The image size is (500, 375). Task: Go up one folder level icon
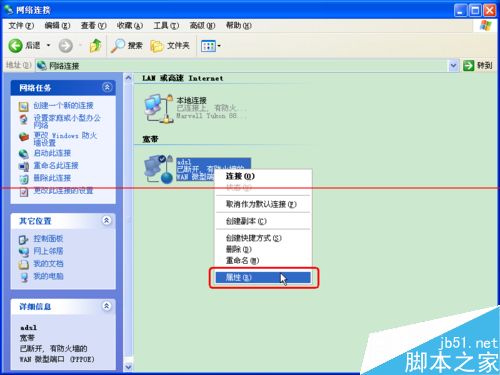(95, 46)
